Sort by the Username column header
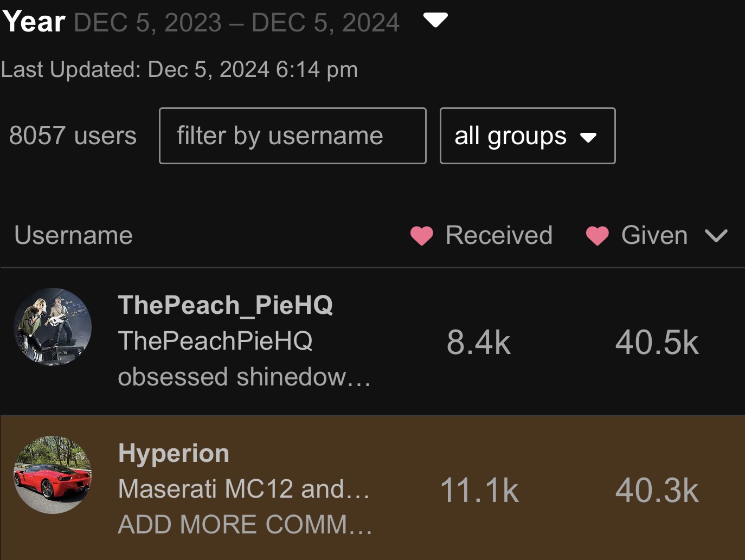 tap(73, 236)
